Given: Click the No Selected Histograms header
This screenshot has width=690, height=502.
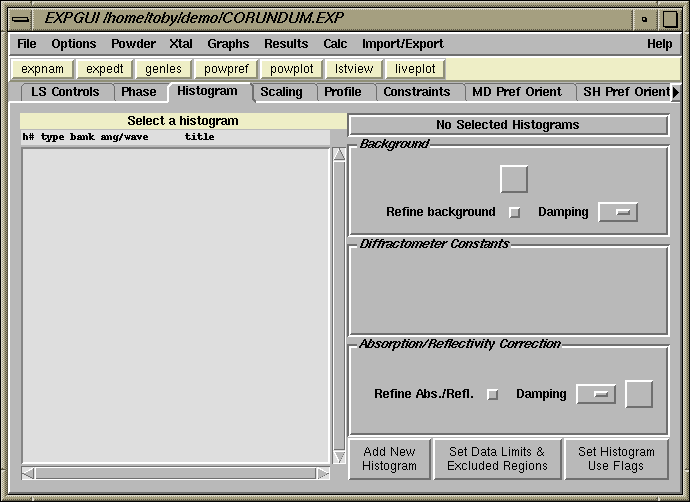Looking at the screenshot, I should click(x=508, y=125).
